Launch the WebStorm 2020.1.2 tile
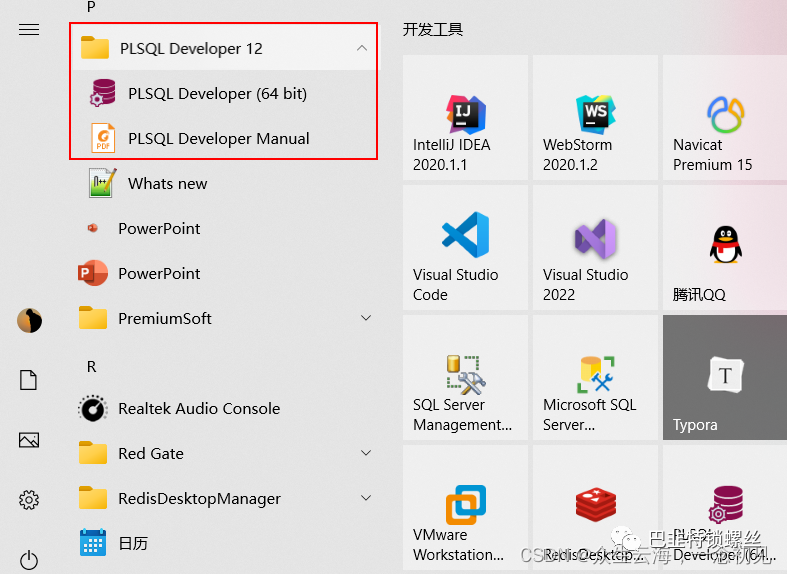Image resolution: width=787 pixels, height=574 pixels. coord(595,117)
